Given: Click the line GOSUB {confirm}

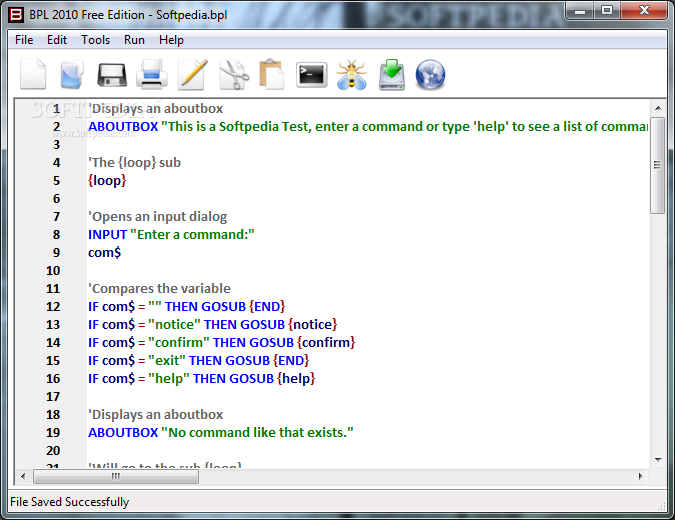Looking at the screenshot, I should (222, 343).
